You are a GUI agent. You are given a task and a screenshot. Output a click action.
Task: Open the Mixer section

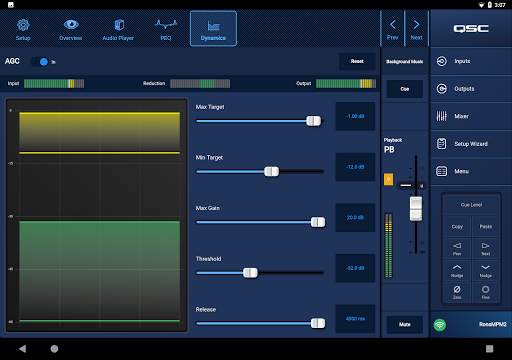tap(471, 116)
